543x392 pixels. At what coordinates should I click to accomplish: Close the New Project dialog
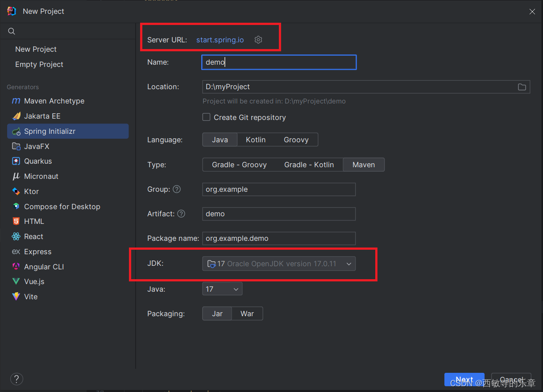tap(532, 12)
